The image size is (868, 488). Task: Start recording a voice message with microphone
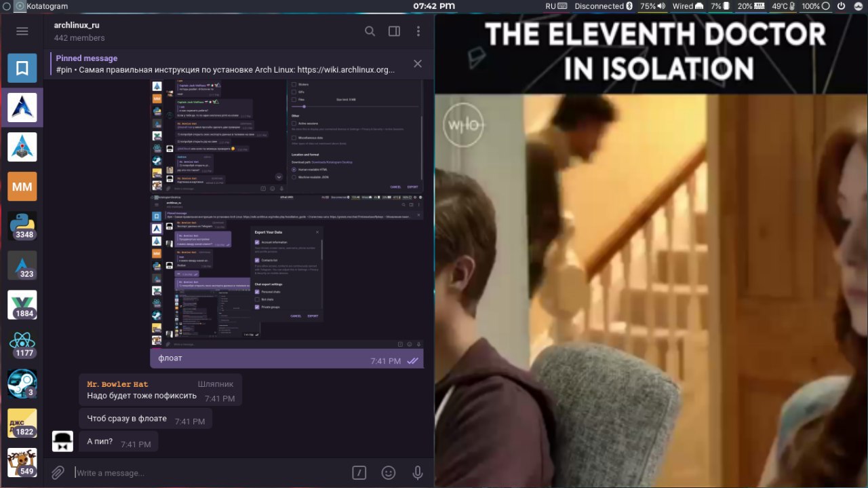coord(418,472)
